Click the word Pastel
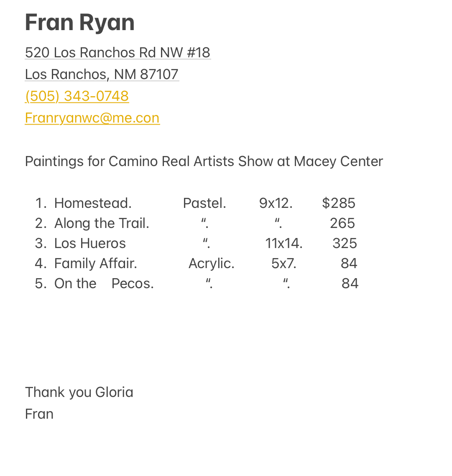The height and width of the screenshot is (476, 452). (x=204, y=203)
